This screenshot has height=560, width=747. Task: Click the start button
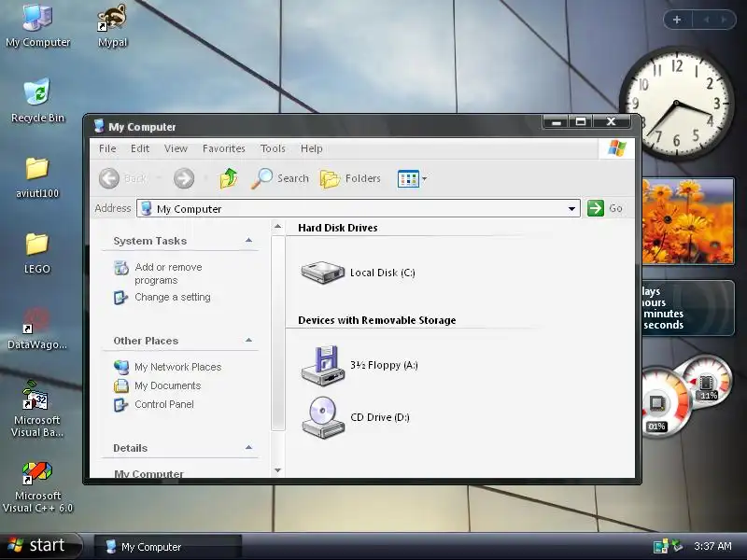point(40,545)
